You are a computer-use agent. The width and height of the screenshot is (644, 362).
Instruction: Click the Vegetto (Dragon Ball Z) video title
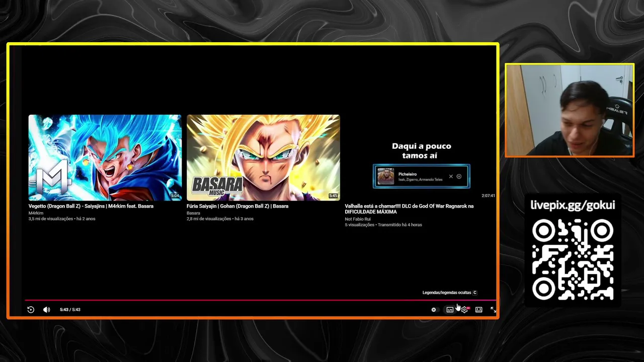[x=91, y=206]
